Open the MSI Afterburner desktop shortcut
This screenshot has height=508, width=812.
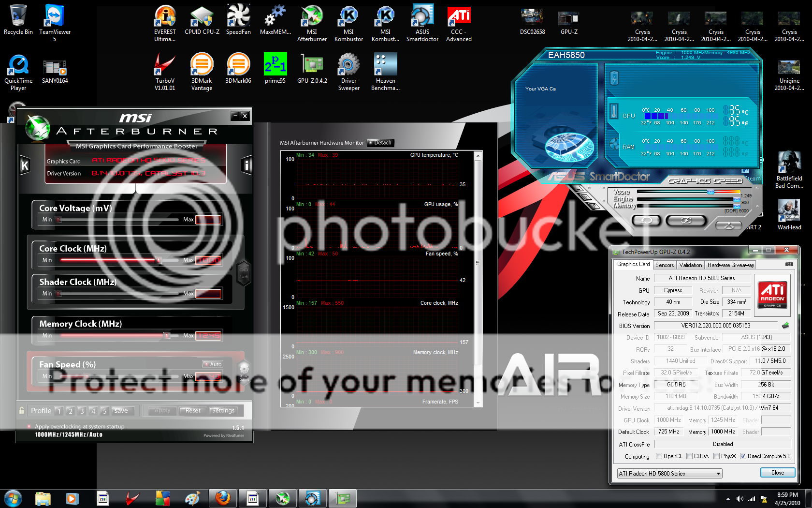312,24
